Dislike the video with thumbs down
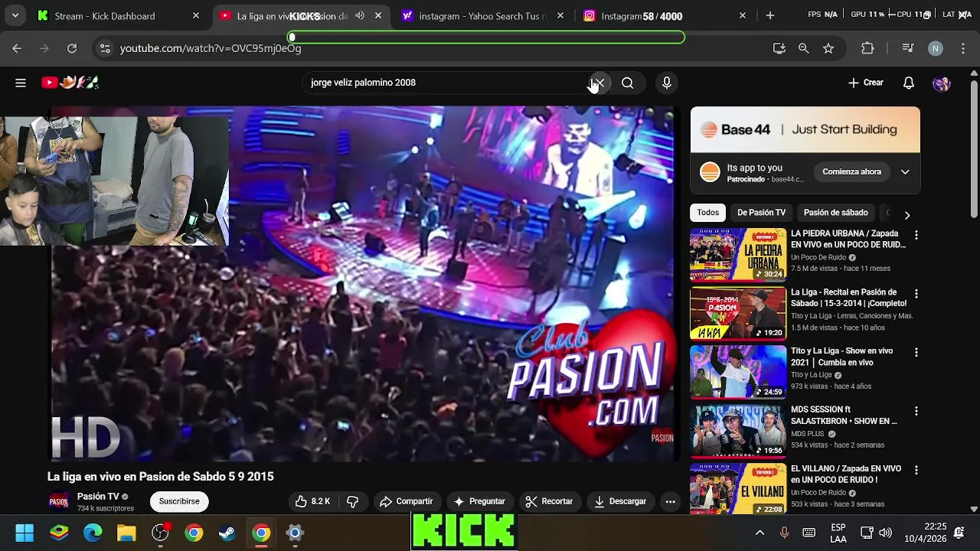Screen dimensions: 980x551 tap(353, 501)
